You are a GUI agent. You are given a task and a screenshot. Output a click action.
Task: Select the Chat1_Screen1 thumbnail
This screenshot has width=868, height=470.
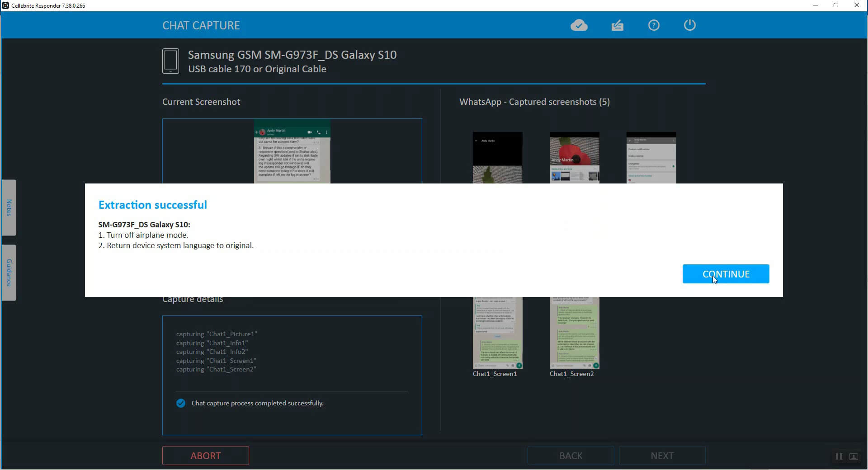(497, 333)
